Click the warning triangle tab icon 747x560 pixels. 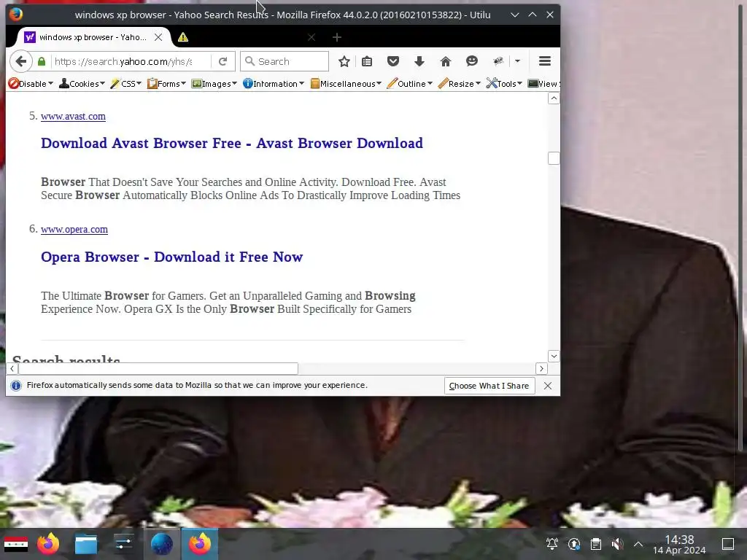click(183, 37)
